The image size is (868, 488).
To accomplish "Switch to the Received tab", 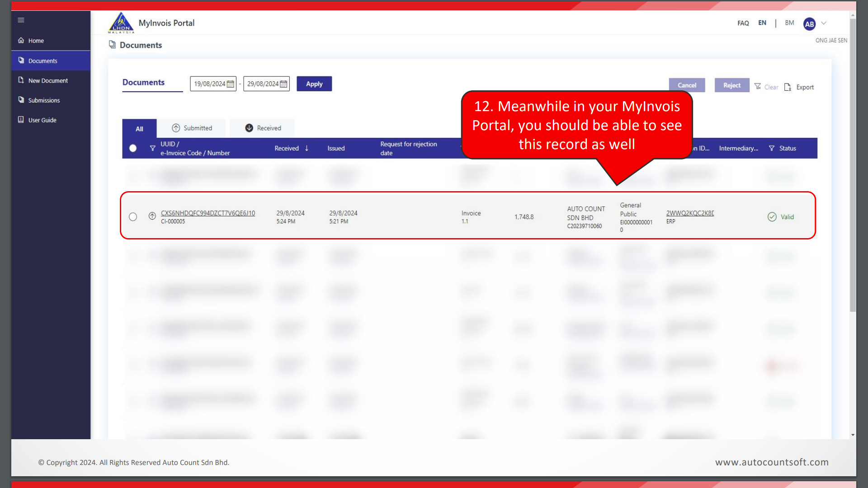I will coord(263,128).
